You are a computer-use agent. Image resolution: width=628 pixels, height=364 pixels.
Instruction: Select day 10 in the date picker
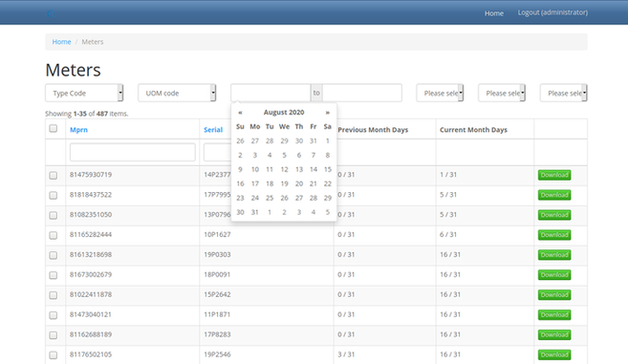(x=255, y=169)
